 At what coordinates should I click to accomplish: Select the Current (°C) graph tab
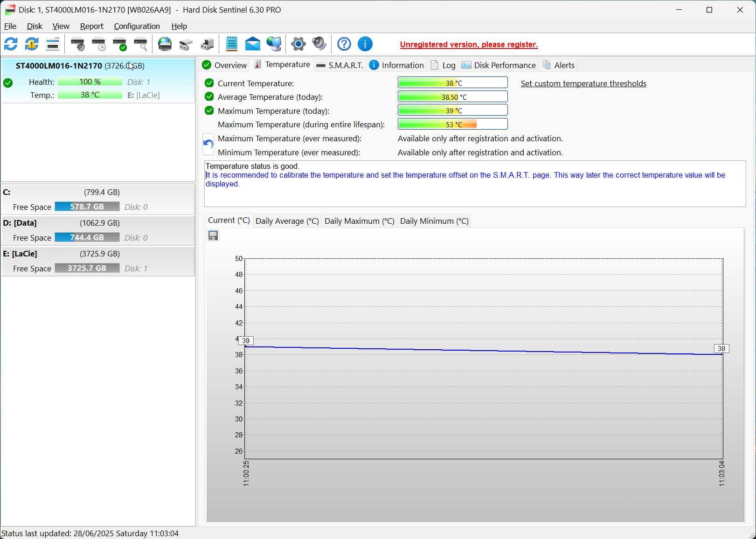tap(229, 221)
